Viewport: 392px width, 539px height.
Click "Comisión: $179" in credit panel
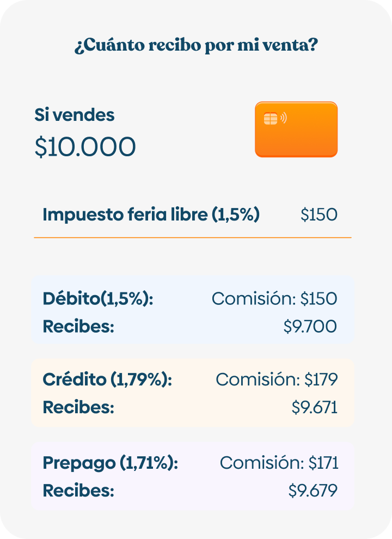pos(277,379)
